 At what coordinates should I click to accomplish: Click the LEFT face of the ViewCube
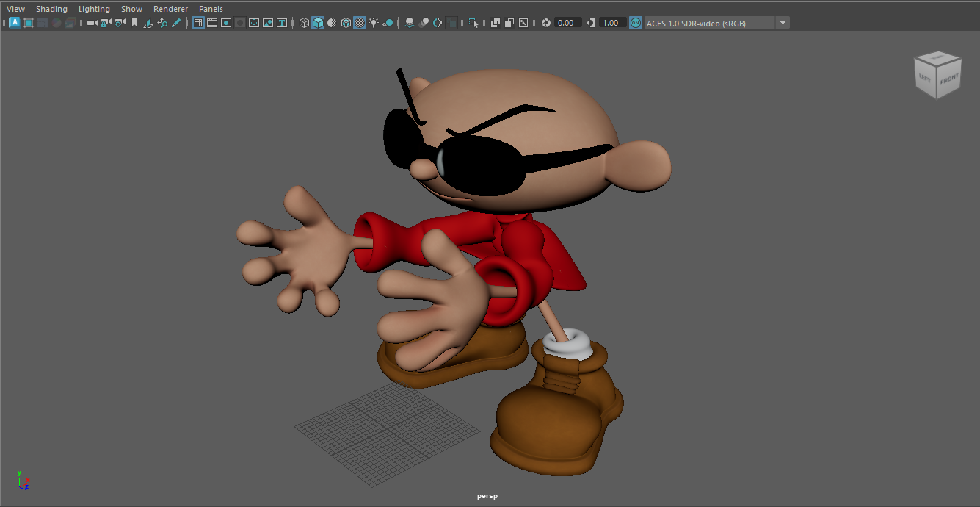tap(926, 76)
